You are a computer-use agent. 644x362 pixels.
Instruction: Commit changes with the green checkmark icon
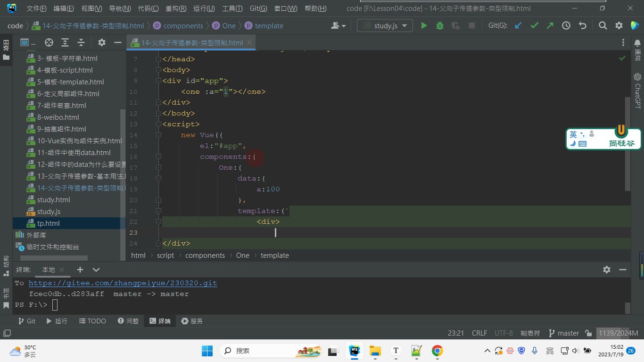pos(534,26)
